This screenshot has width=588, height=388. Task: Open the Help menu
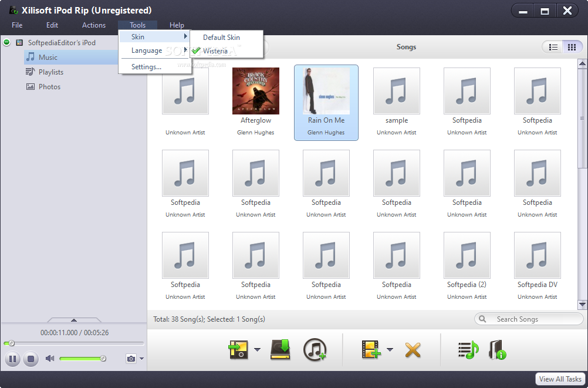[177, 25]
